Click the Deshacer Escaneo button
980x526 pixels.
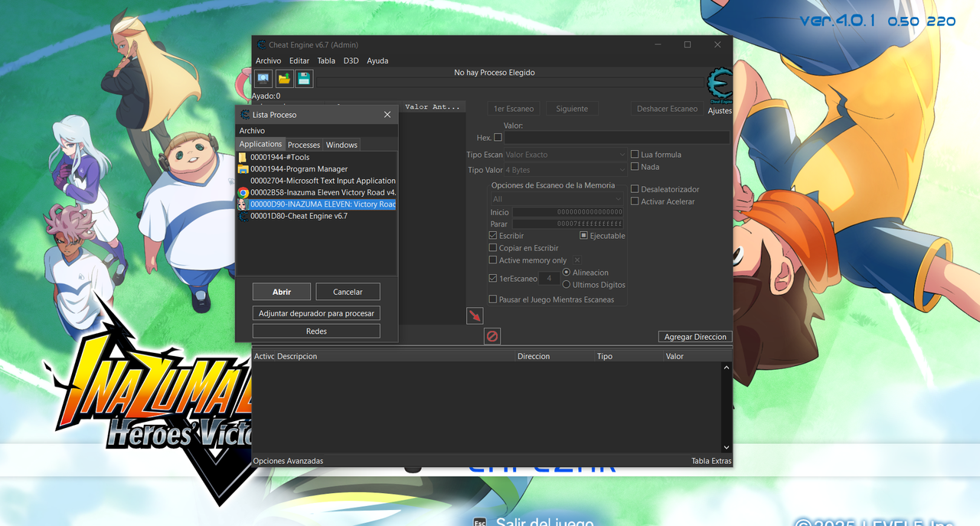point(667,109)
